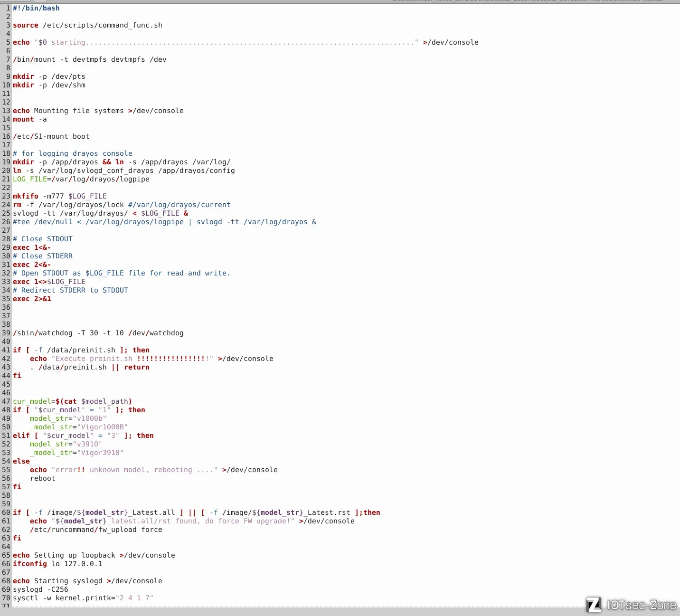Click the '# Close STDOUT' comment
This screenshot has height=616, width=680.
tap(42, 239)
